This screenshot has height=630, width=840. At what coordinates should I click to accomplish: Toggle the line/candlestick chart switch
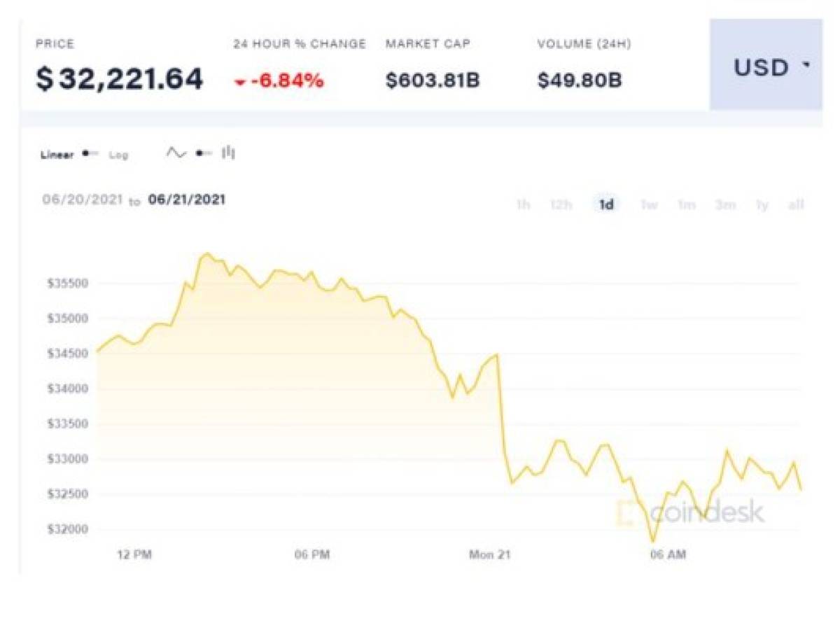pyautogui.click(x=204, y=153)
